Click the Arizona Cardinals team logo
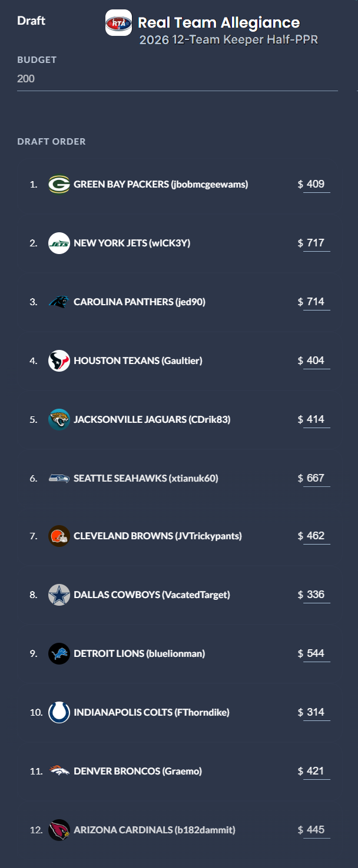This screenshot has height=868, width=358. (x=59, y=830)
